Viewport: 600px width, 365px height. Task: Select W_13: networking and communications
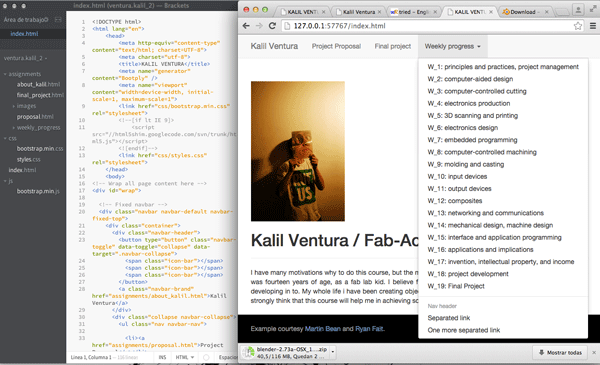(x=486, y=213)
